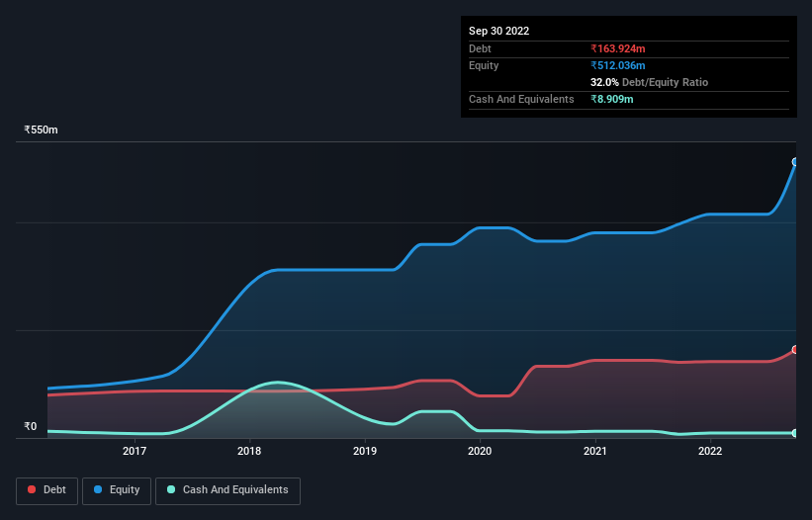Click the ₹163.924m debt value
Screen dimensions: 812x520
(x=618, y=48)
